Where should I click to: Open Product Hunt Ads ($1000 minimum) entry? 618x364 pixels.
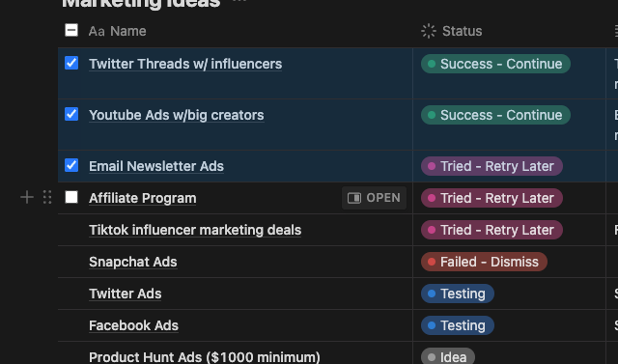[204, 357]
